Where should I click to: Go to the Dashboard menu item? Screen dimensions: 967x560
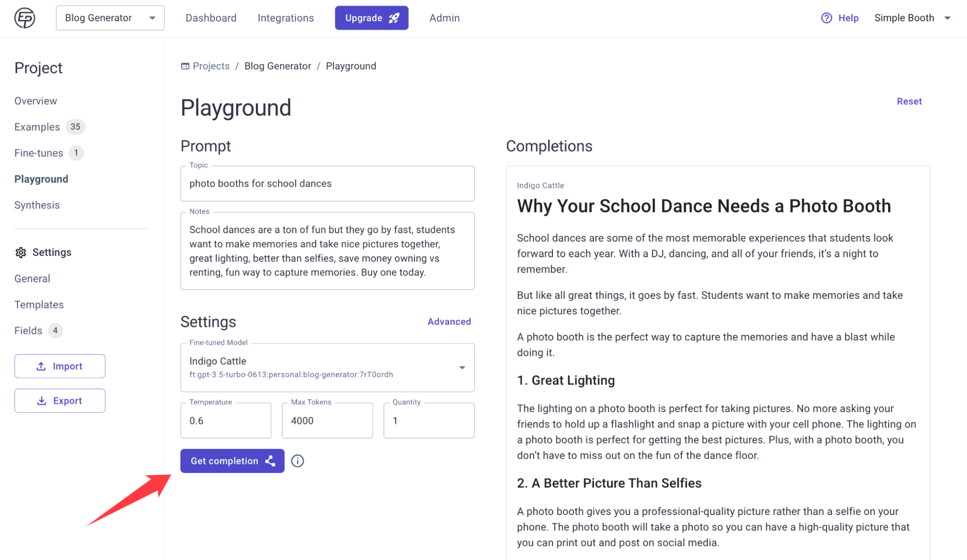(x=211, y=18)
